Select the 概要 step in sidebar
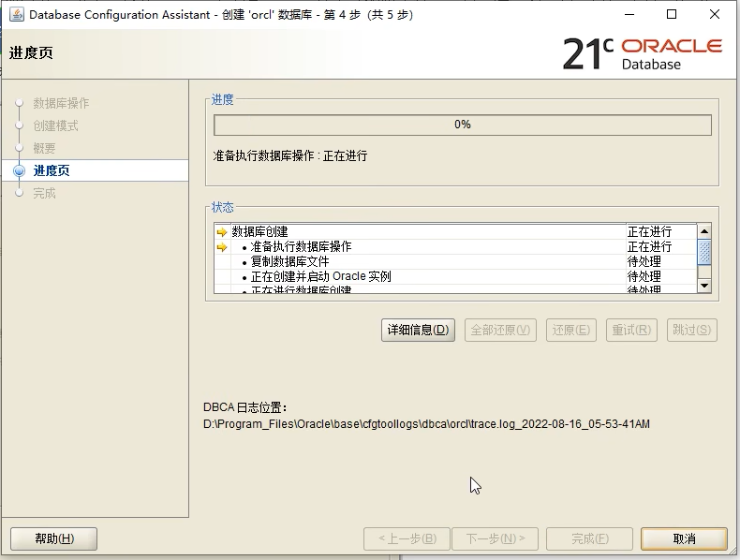Image resolution: width=740 pixels, height=560 pixels. (x=44, y=148)
